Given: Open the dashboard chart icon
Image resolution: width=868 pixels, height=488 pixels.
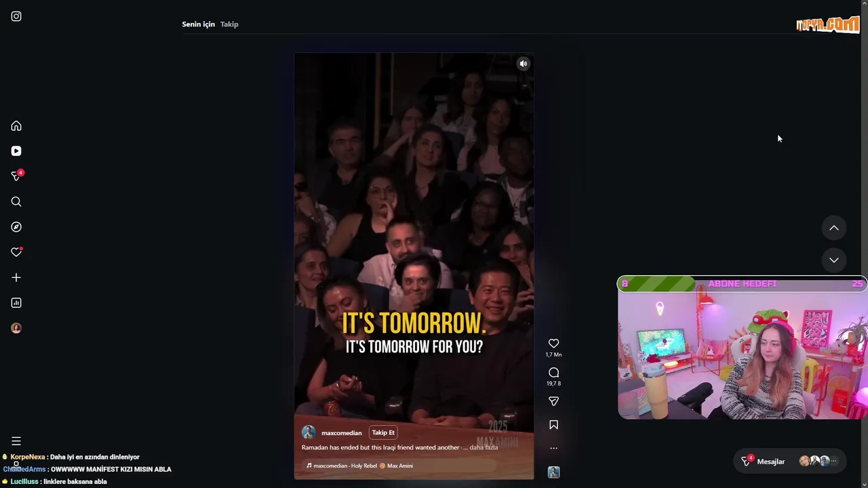Looking at the screenshot, I should pyautogui.click(x=16, y=303).
